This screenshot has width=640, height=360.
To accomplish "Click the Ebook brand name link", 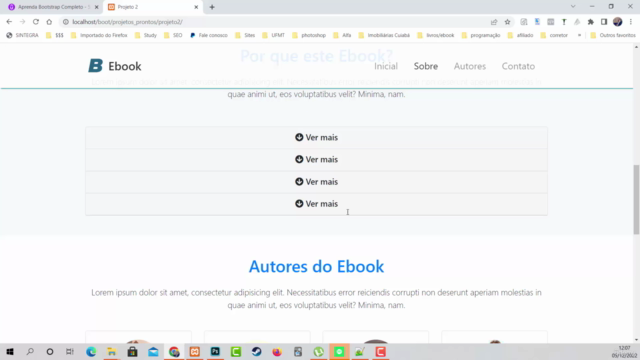I will (124, 66).
